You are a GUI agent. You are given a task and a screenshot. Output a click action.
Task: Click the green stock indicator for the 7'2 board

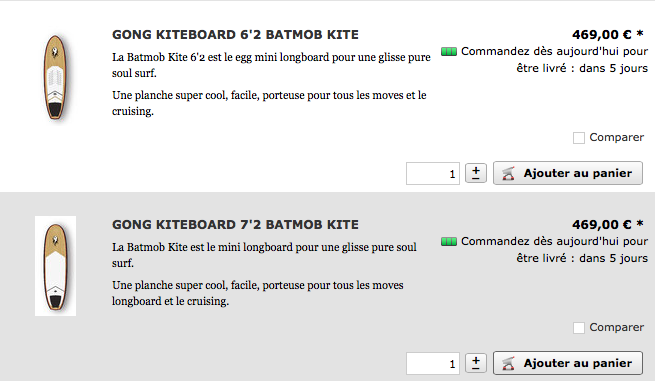point(449,241)
